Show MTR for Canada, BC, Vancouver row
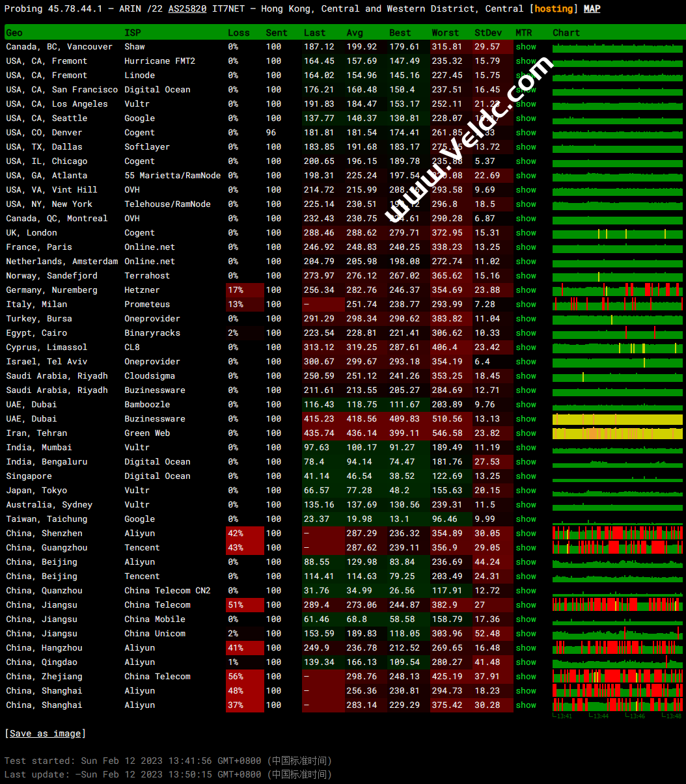This screenshot has height=784, width=686. pyautogui.click(x=526, y=47)
